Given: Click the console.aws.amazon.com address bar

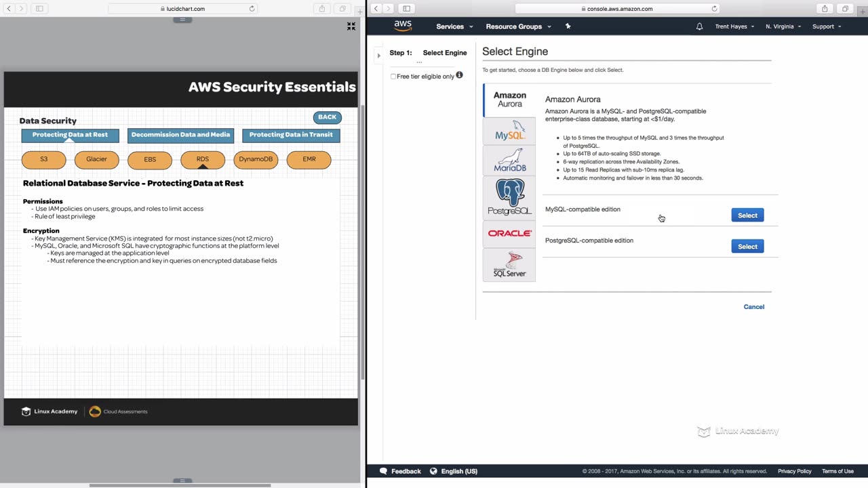Looking at the screenshot, I should tap(617, 9).
